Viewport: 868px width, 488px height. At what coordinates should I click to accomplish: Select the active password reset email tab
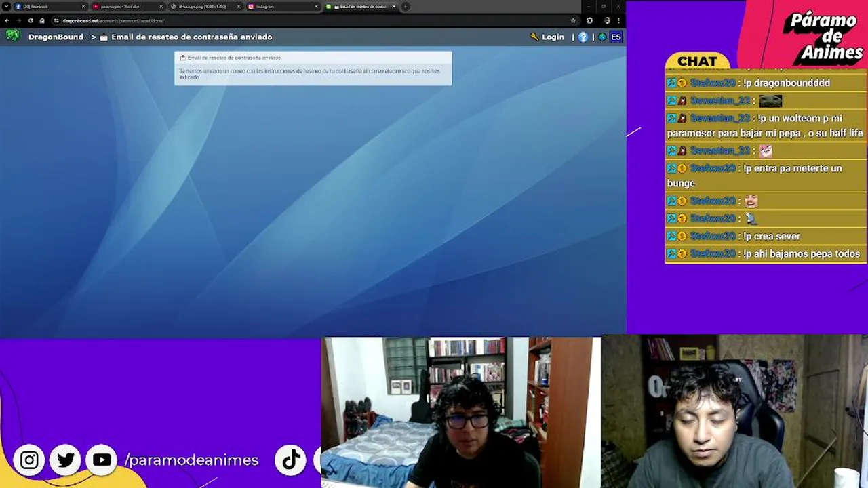360,7
